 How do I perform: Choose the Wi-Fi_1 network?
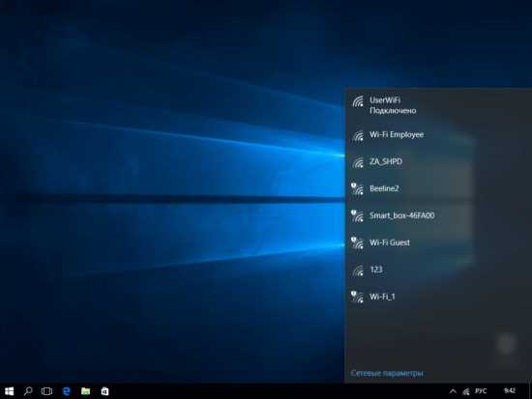click(x=438, y=297)
